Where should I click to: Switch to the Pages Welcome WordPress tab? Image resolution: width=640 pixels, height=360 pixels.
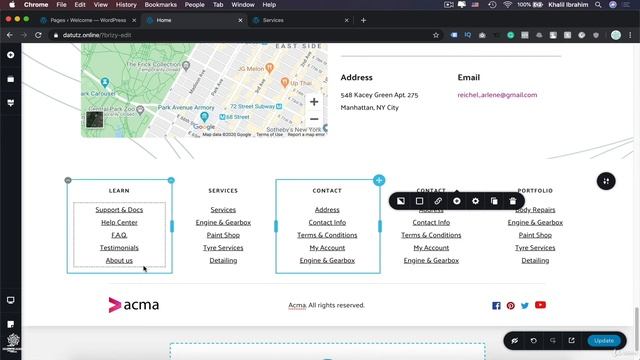coord(89,20)
